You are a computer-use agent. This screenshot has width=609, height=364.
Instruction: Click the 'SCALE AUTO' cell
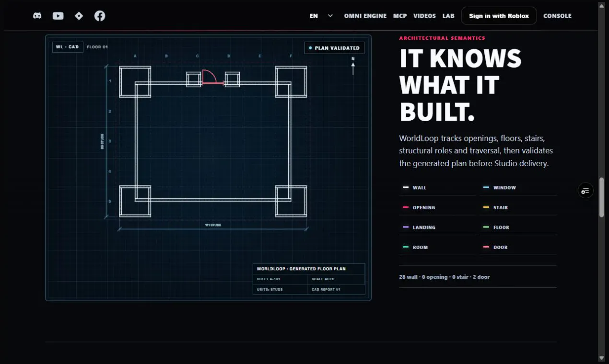(337, 279)
